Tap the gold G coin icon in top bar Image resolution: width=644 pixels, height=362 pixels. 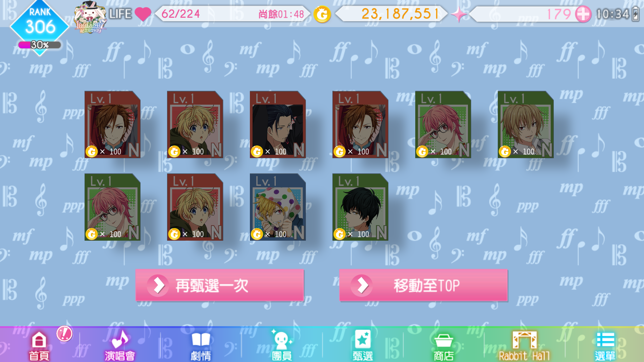click(322, 14)
